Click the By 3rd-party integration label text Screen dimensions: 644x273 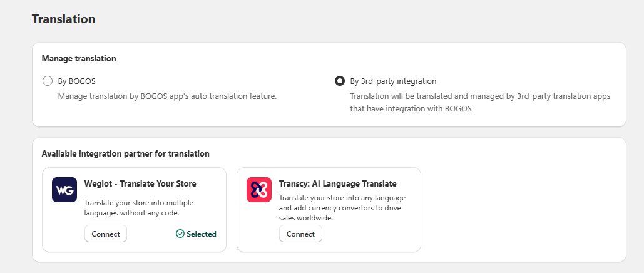[393, 81]
